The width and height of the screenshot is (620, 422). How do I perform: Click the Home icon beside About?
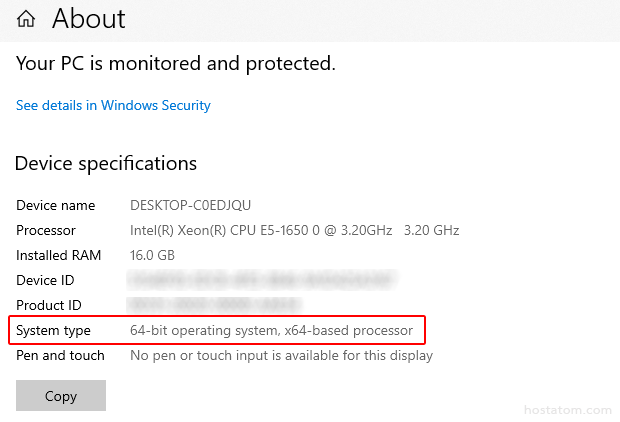tap(26, 19)
